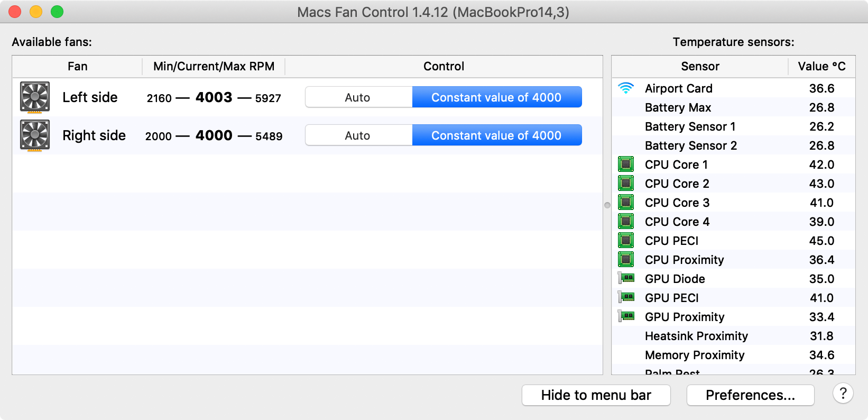
Task: Click Battery Sensor 1 value 26.2
Action: (821, 126)
